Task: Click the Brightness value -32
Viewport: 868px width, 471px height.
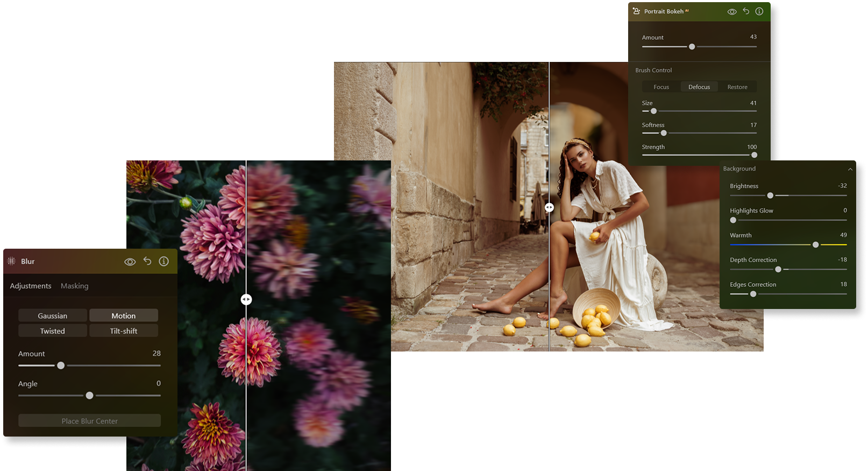Action: pyautogui.click(x=842, y=185)
